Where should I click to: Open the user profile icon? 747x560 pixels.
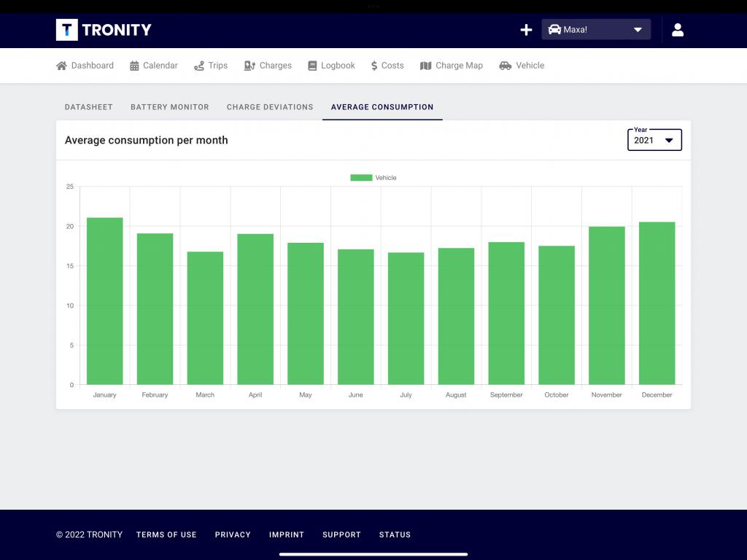click(x=678, y=30)
